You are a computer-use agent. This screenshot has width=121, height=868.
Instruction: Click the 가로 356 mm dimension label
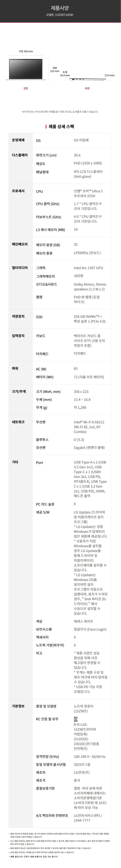(26, 51)
